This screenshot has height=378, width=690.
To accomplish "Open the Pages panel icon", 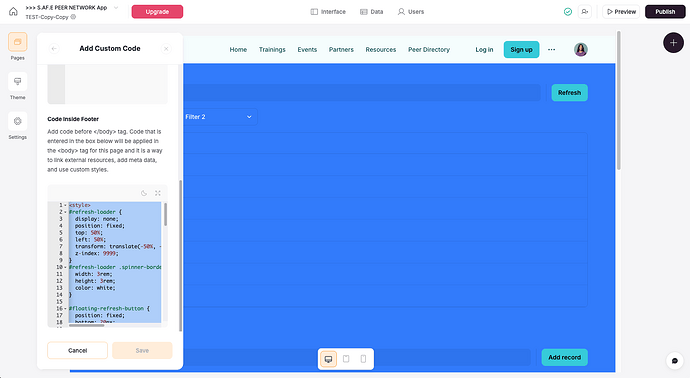I will pos(18,42).
